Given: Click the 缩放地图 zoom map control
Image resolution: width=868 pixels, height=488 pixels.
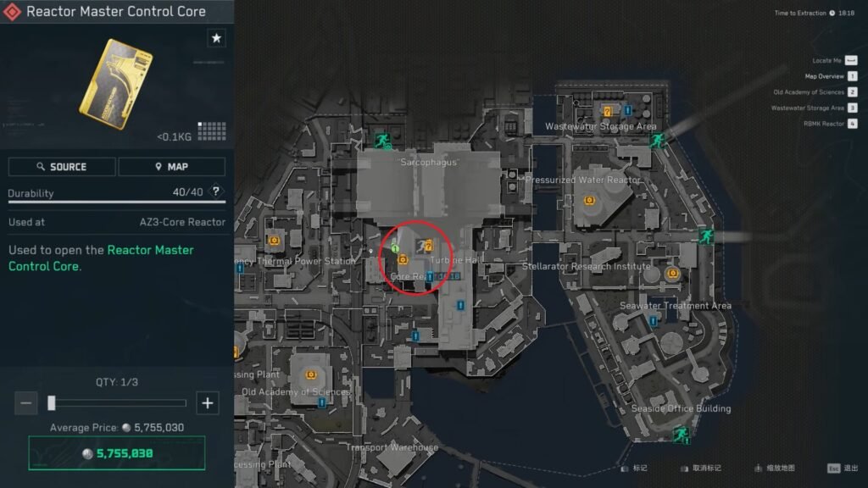Looking at the screenshot, I should (x=775, y=468).
